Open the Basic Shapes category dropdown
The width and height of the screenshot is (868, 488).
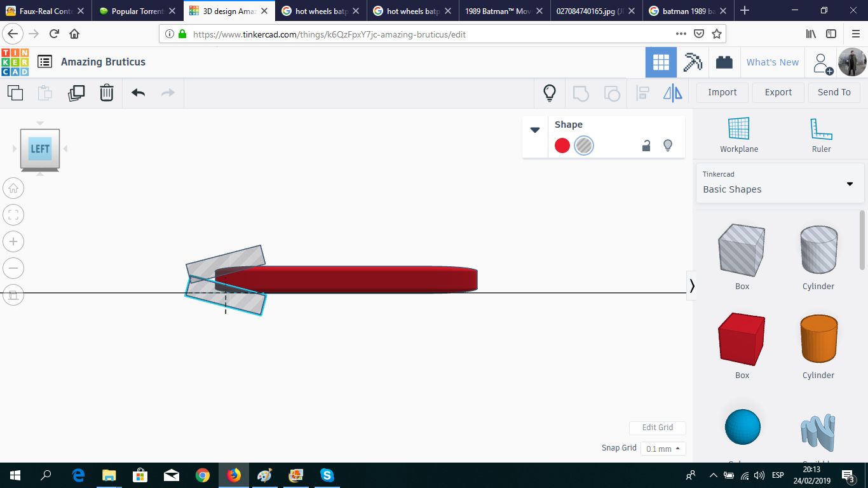780,182
